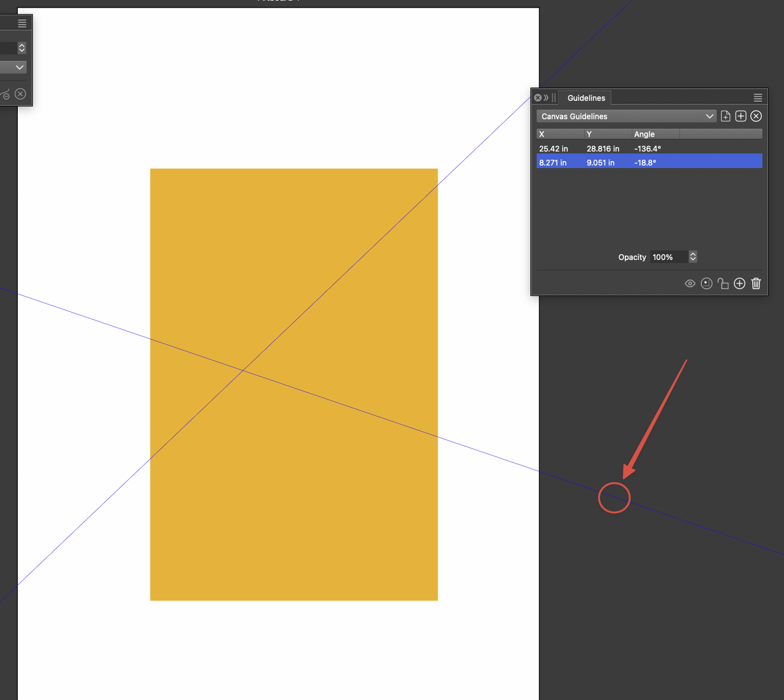Toggle the guideline lock icon

723,283
